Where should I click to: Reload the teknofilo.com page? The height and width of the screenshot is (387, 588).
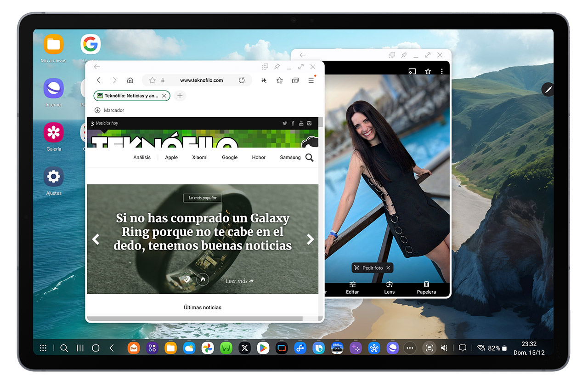coord(242,80)
